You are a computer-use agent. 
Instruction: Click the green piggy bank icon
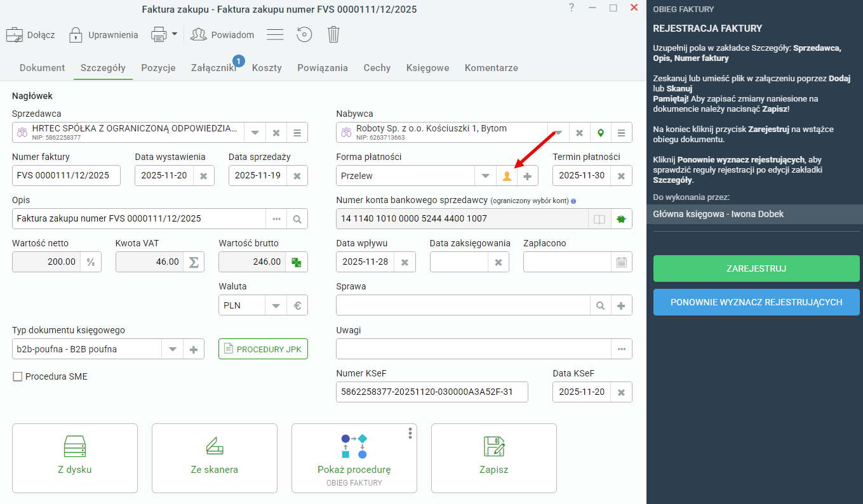[621, 219]
